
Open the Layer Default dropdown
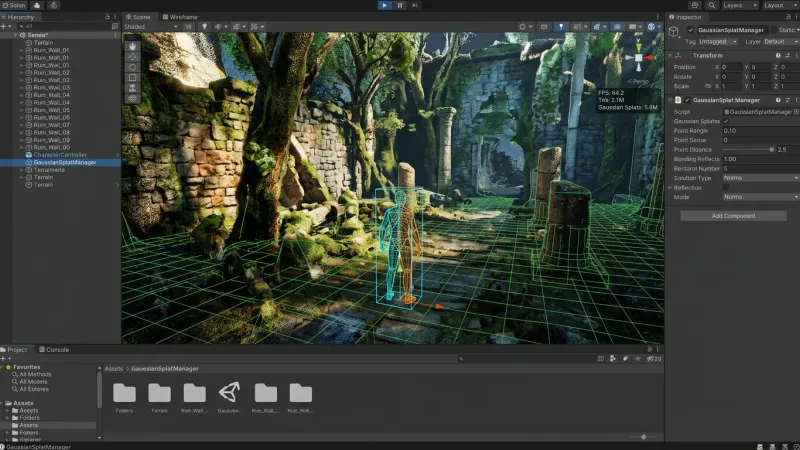781,41
